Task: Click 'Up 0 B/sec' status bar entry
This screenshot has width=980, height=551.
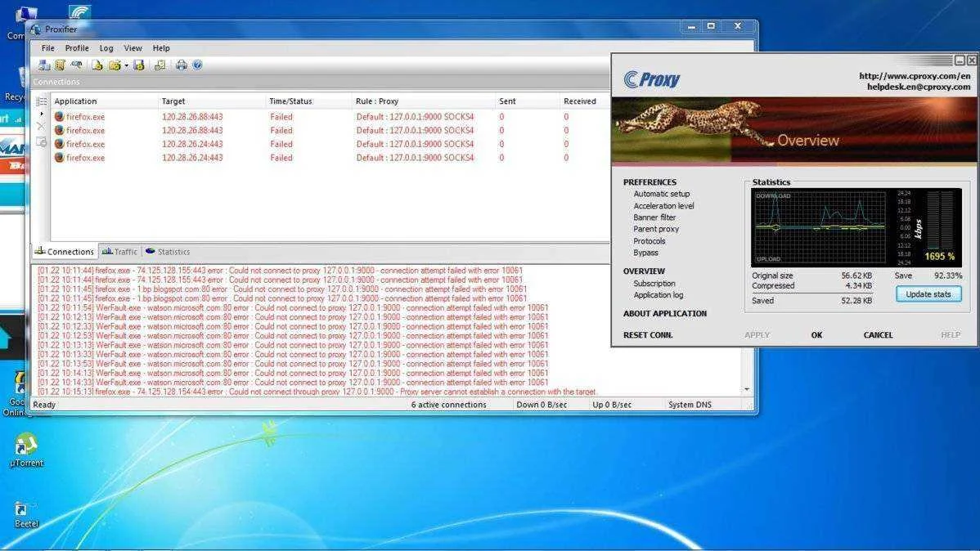Action: click(612, 405)
